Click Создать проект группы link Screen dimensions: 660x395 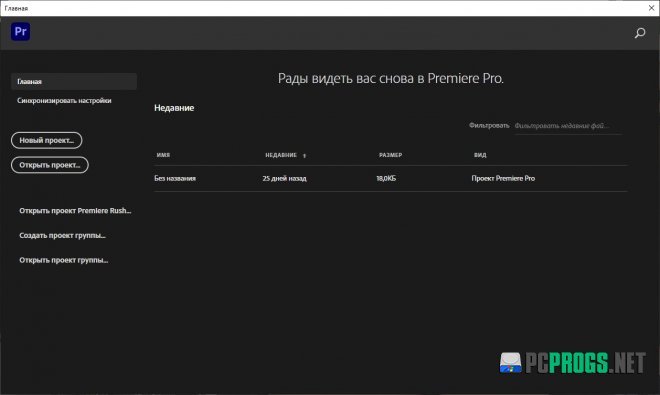(x=62, y=235)
